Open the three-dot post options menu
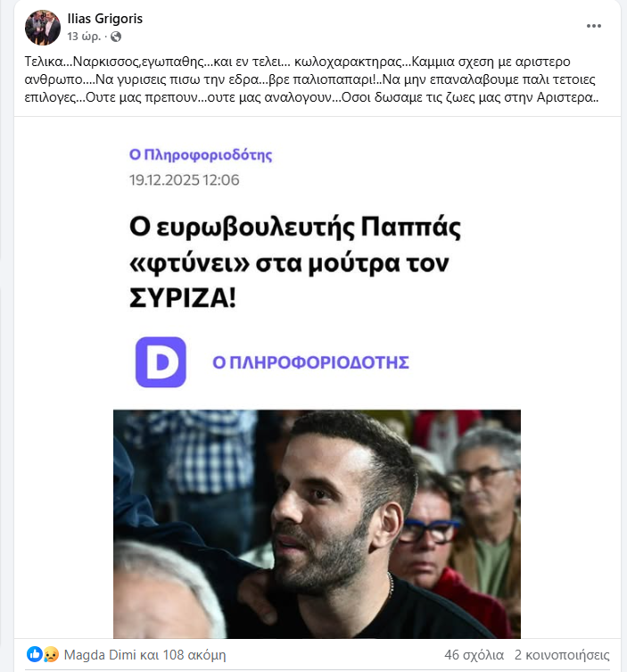This screenshot has height=672, width=627. click(594, 26)
